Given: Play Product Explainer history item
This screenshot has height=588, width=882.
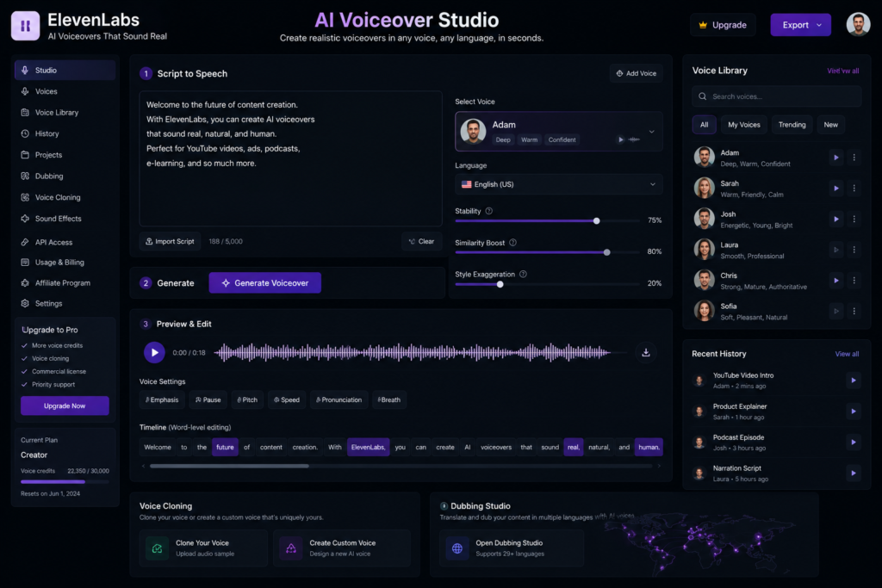Looking at the screenshot, I should click(x=854, y=412).
